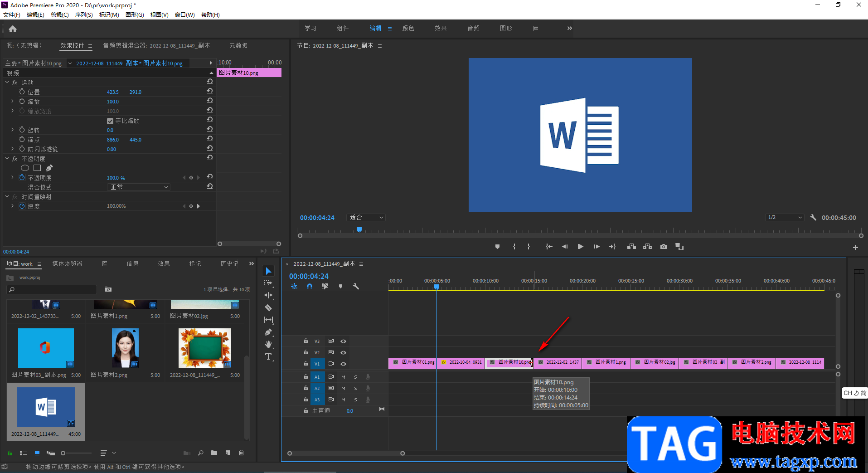Go to In point
Image resolution: width=868 pixels, height=473 pixels.
[x=549, y=247]
